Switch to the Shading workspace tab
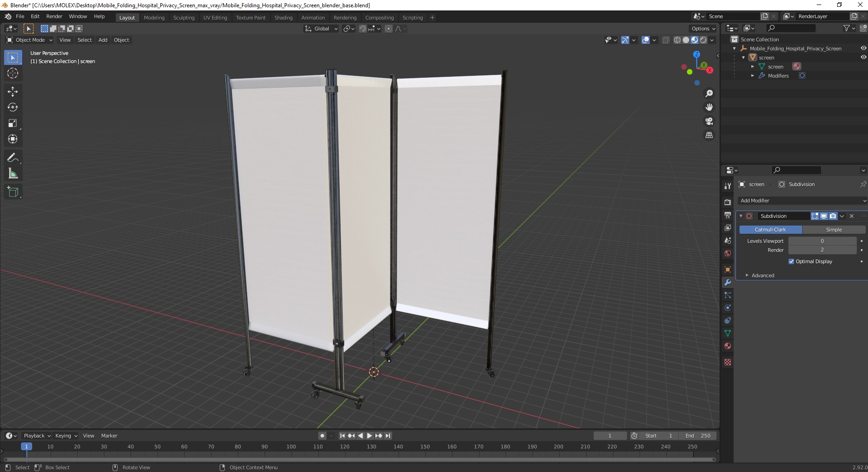The width and height of the screenshot is (868, 472). click(x=283, y=17)
